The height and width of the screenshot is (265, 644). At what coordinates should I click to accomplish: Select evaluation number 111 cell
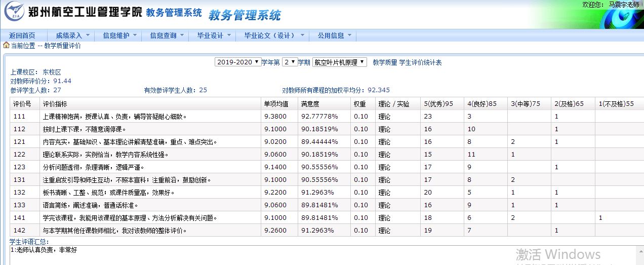(x=25, y=116)
